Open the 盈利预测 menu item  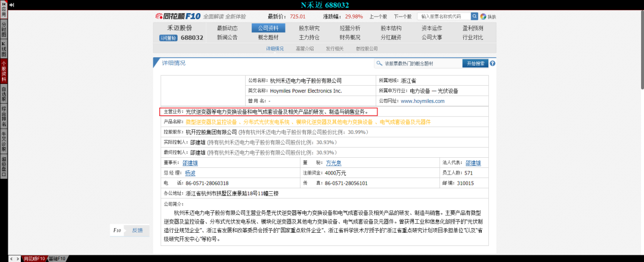click(x=473, y=29)
